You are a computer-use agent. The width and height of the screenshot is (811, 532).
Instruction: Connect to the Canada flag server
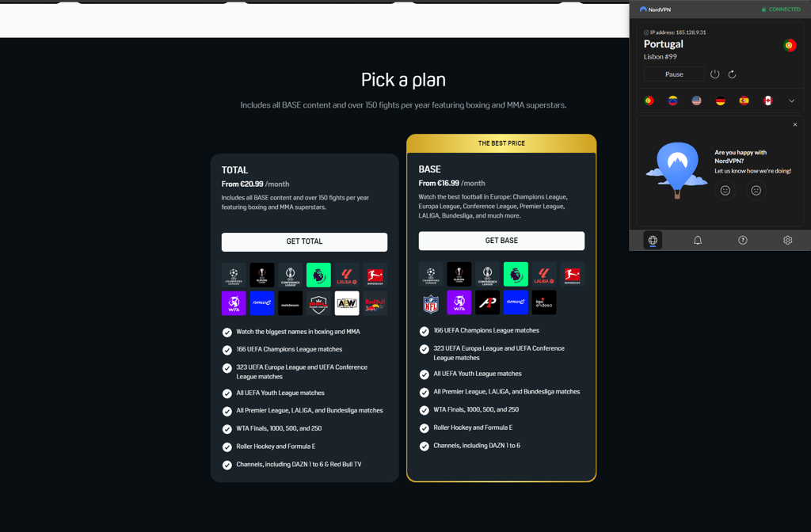pyautogui.click(x=768, y=101)
